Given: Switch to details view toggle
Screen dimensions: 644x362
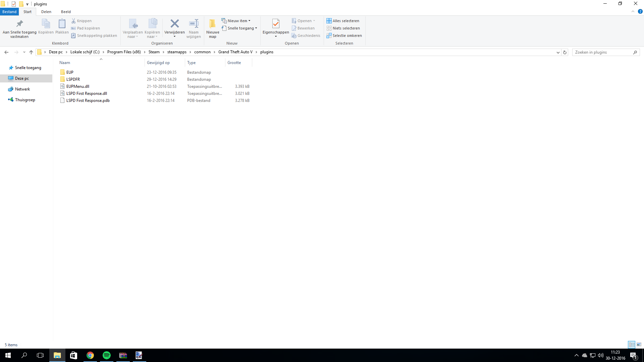Looking at the screenshot, I should tap(632, 345).
